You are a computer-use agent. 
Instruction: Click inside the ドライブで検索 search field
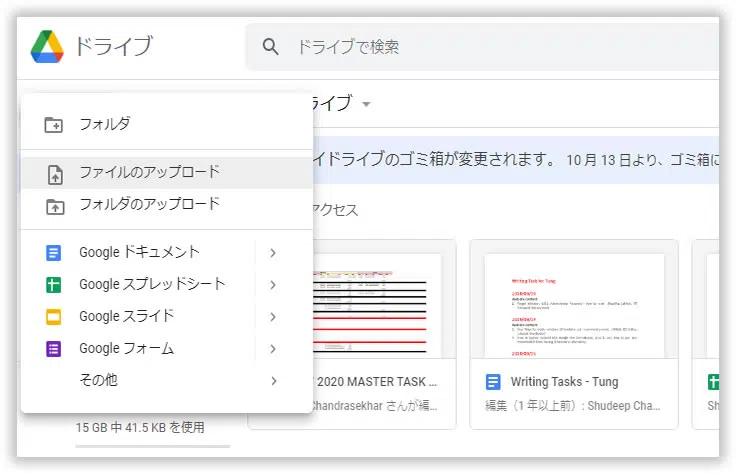[x=483, y=46]
